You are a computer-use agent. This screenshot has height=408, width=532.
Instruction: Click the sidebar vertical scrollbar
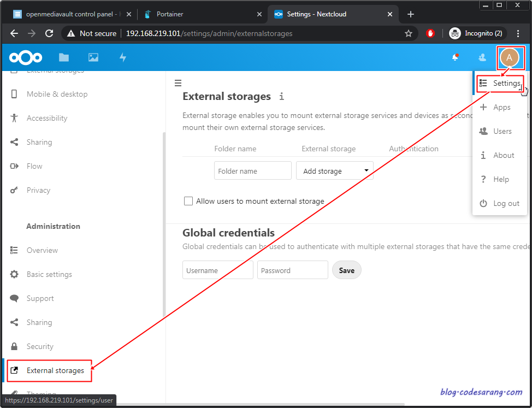pyautogui.click(x=164, y=224)
